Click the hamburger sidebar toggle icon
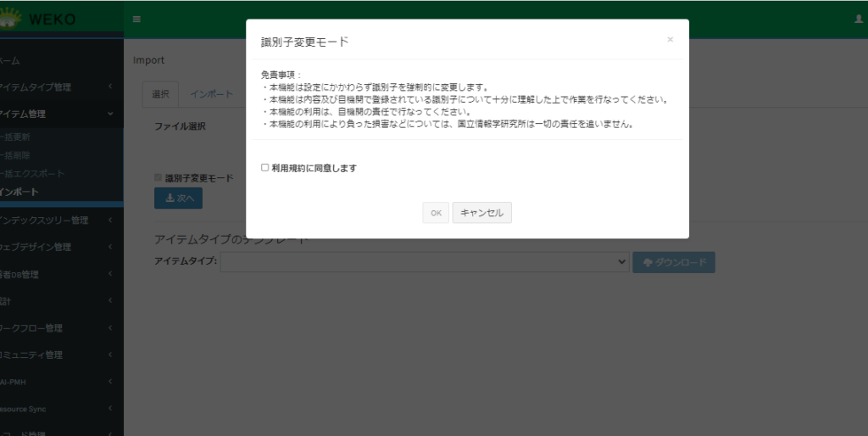This screenshot has width=868, height=436. (136, 19)
